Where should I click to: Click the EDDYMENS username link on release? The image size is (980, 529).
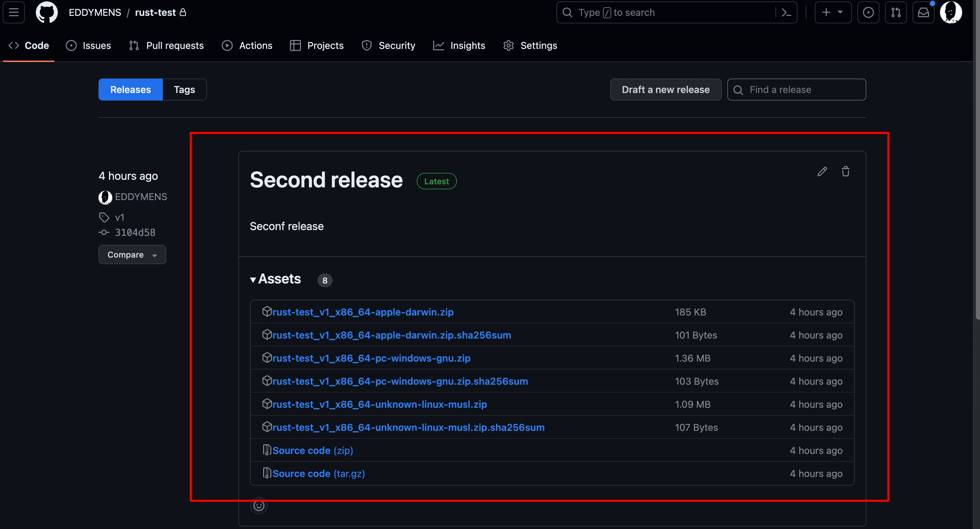[x=140, y=196]
